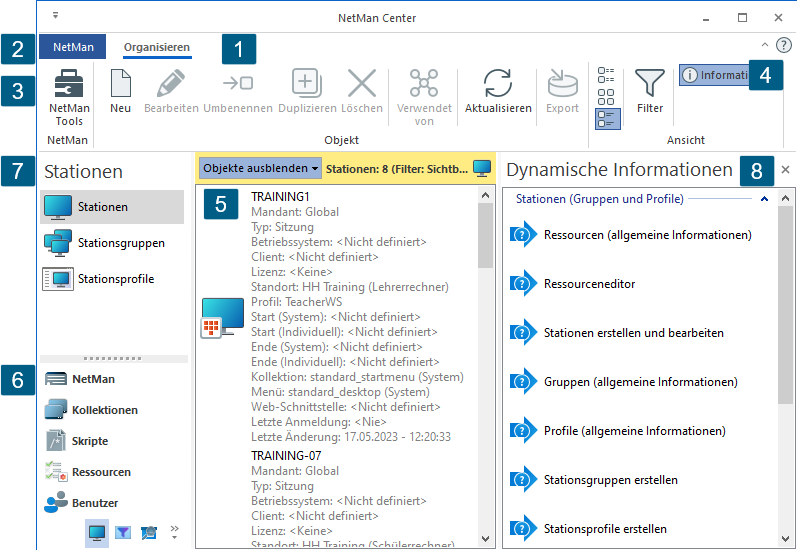Image resolution: width=797 pixels, height=550 pixels.
Task: Open the Ressourcen navigation section
Action: [114, 472]
